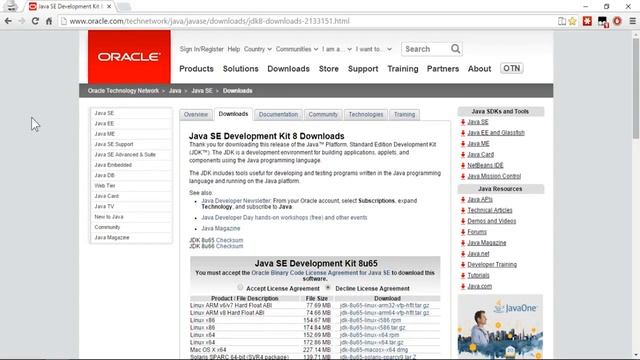
Task: Click the search magnifier icon
Action: [x=456, y=49]
